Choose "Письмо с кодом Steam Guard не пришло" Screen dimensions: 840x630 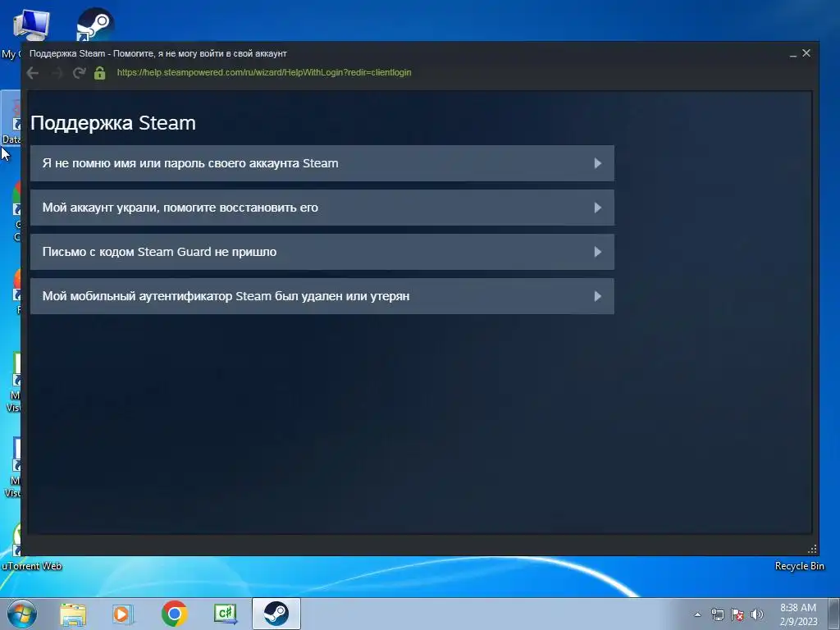322,252
